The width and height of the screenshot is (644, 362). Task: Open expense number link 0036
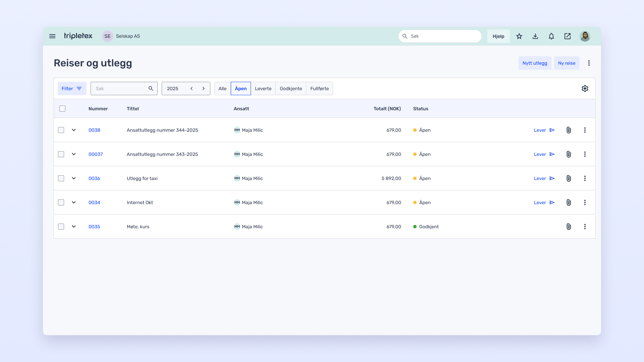click(x=94, y=178)
